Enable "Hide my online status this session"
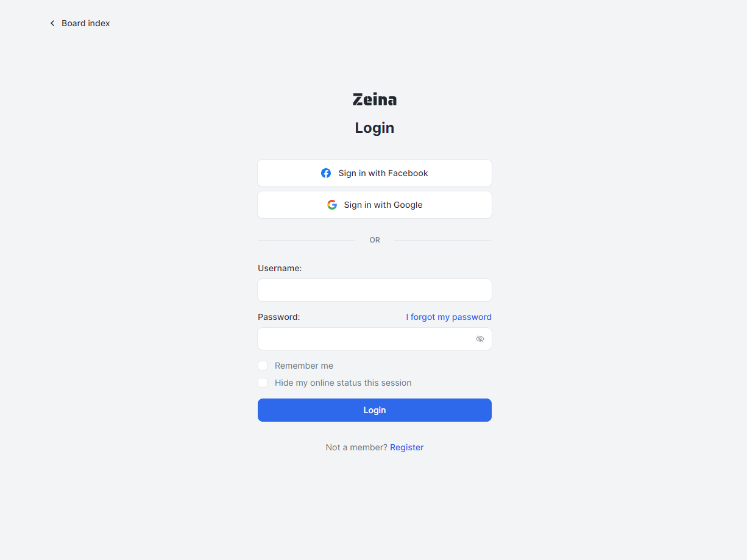 263,383
